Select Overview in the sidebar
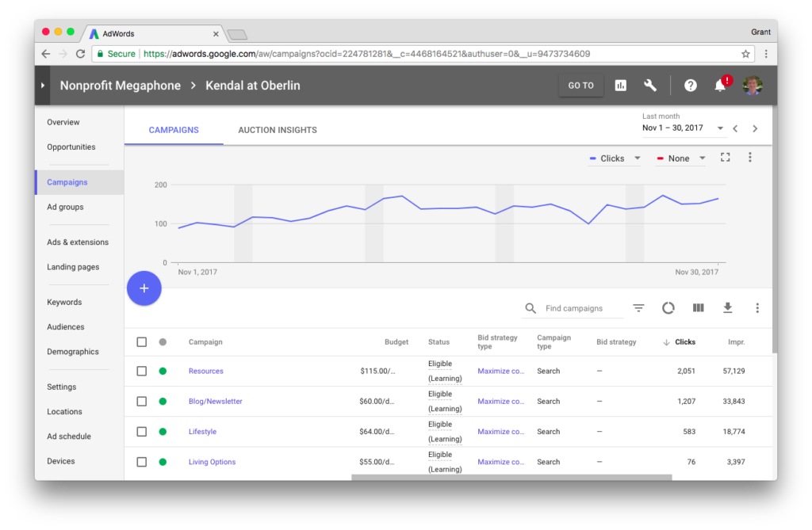The height and width of the screenshot is (530, 812). (63, 122)
